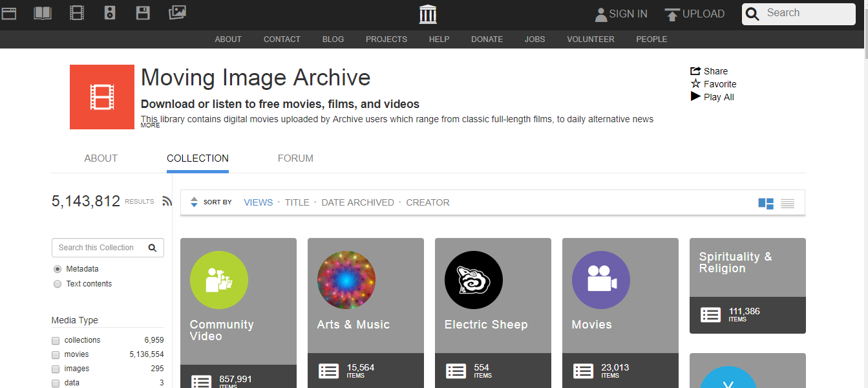Click the Movies collection title
Viewport: 868px width, 388px height.
tap(591, 325)
